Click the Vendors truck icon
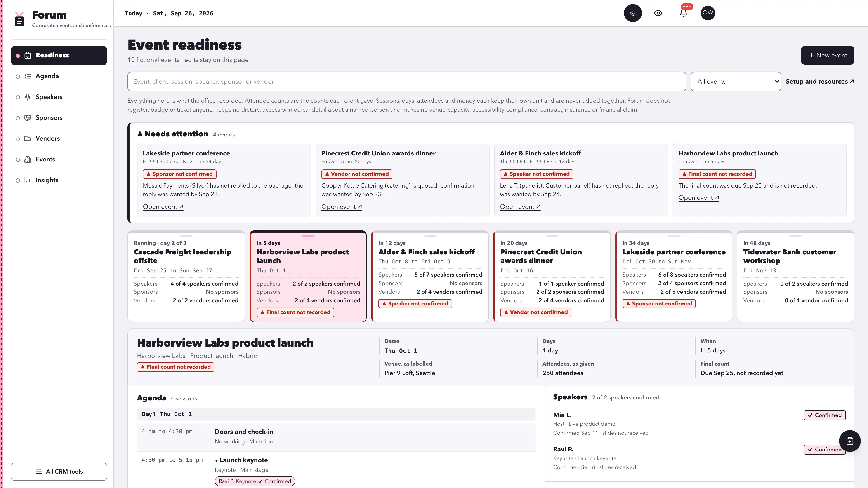The height and width of the screenshot is (488, 868). (28, 139)
